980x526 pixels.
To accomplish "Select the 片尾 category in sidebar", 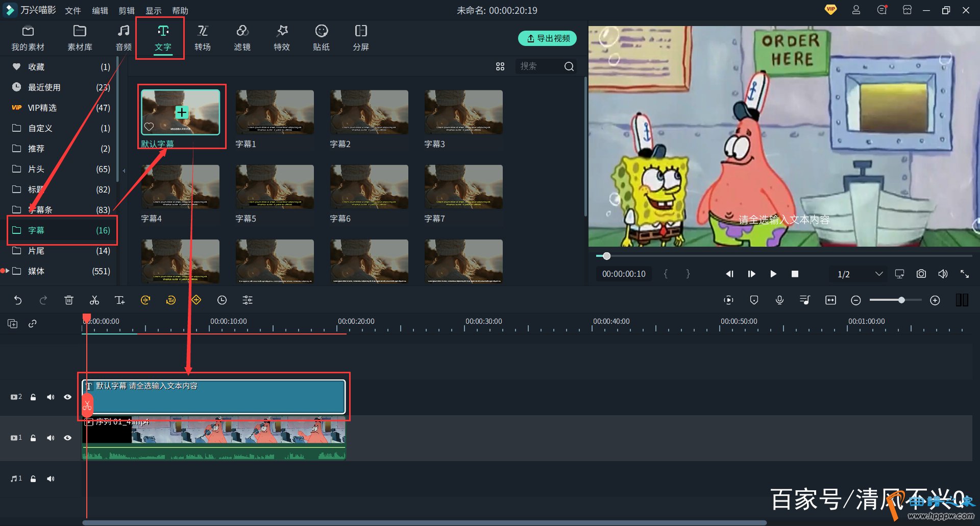I will pyautogui.click(x=36, y=251).
